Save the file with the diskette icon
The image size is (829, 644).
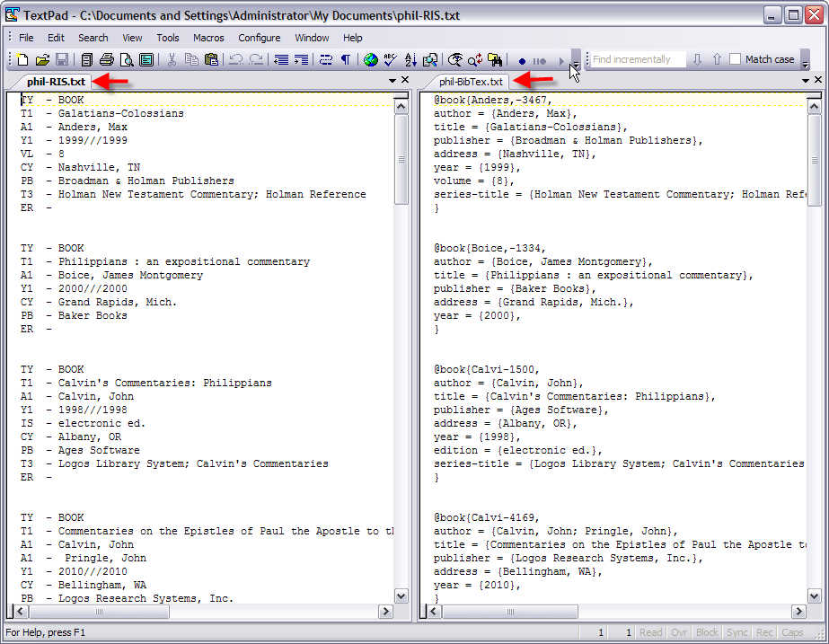click(x=62, y=60)
